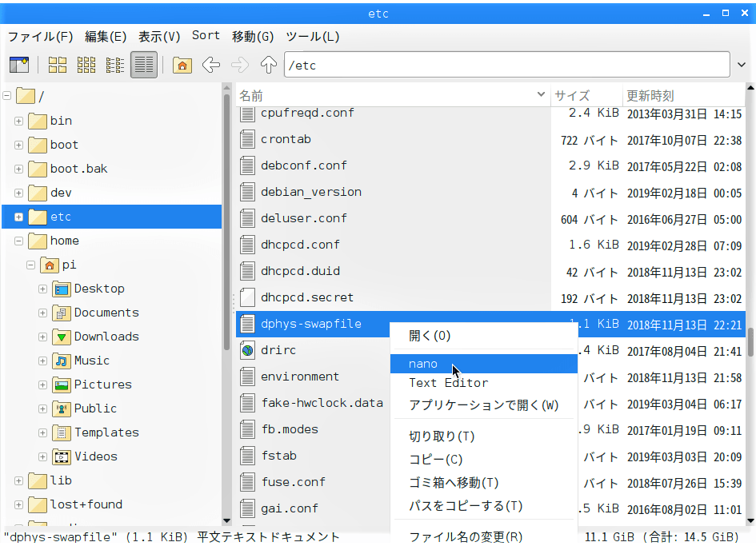Image resolution: width=756 pixels, height=546 pixels.
Task: Sort by 更新時刻 column header
Action: tap(684, 95)
